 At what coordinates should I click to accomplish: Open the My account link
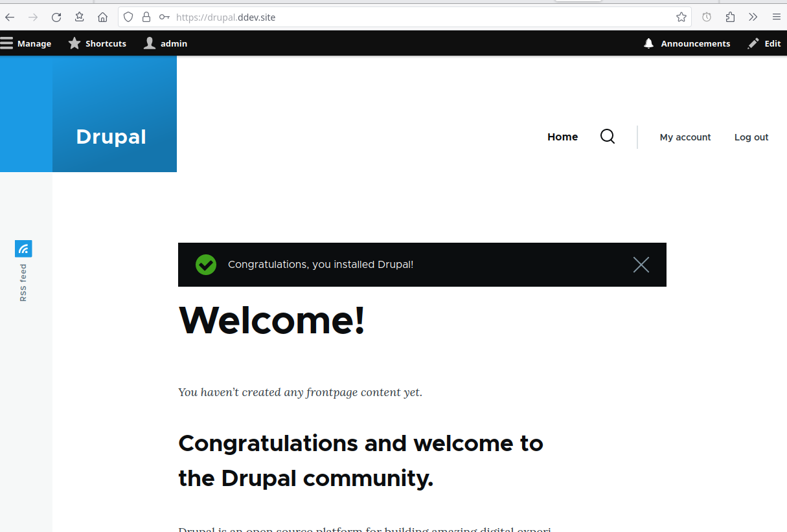point(685,137)
